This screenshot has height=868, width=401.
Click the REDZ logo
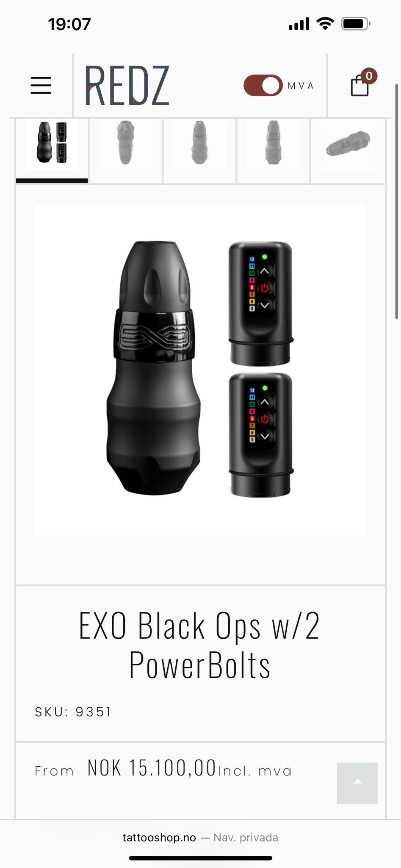tap(127, 85)
